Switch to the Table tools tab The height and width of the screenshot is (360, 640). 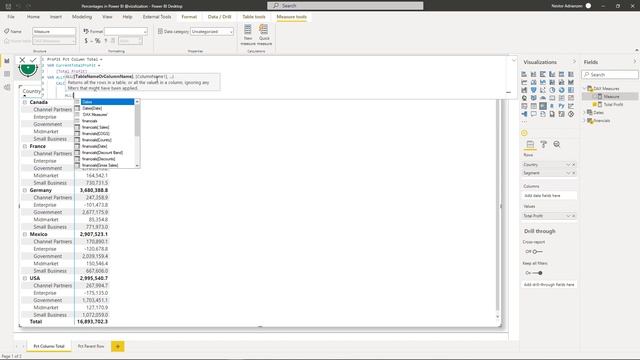pyautogui.click(x=253, y=17)
